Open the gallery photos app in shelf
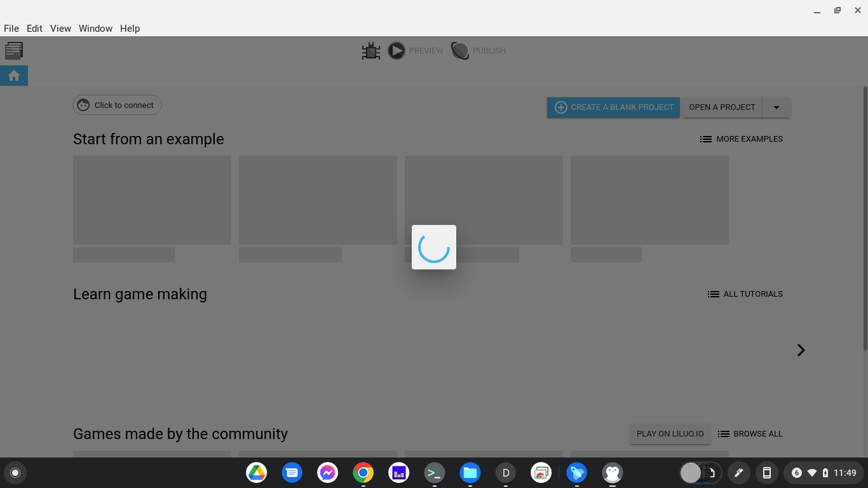The image size is (868, 488). 541,473
